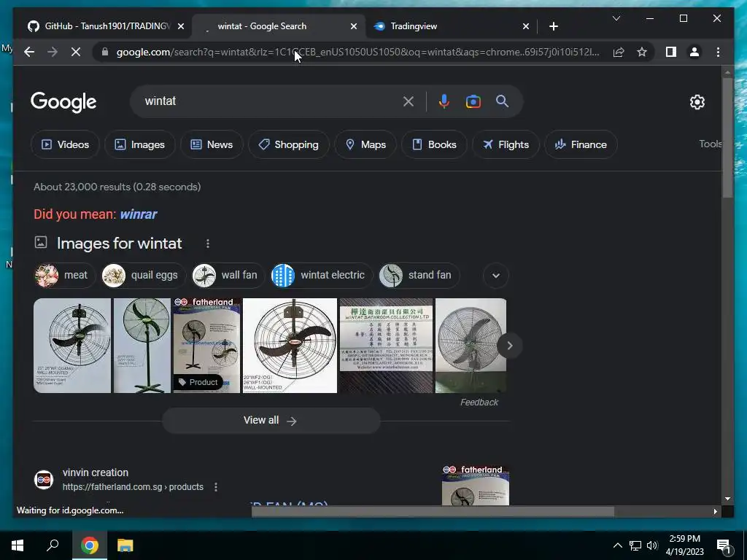Open more options for Images for wintat
Image resolution: width=747 pixels, height=560 pixels.
coord(208,244)
